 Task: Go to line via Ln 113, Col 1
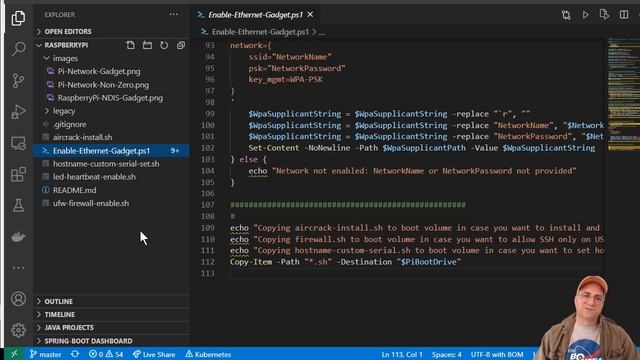tap(402, 354)
